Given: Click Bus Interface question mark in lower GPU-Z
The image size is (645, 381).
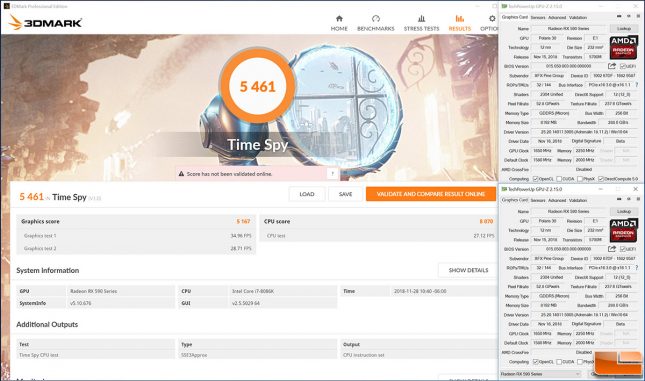Looking at the screenshot, I should [x=637, y=268].
